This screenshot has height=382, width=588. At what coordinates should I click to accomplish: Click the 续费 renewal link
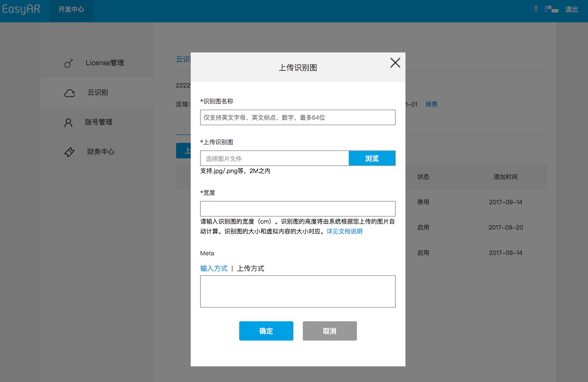(x=431, y=104)
